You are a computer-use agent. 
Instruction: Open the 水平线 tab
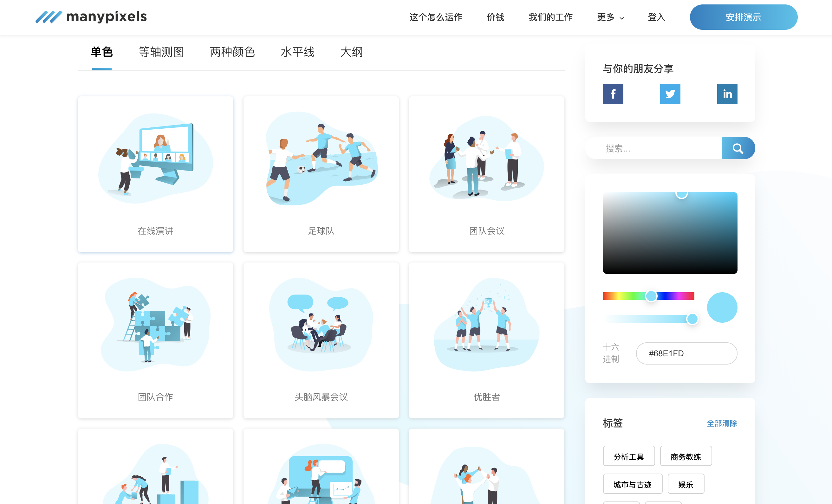point(297,52)
